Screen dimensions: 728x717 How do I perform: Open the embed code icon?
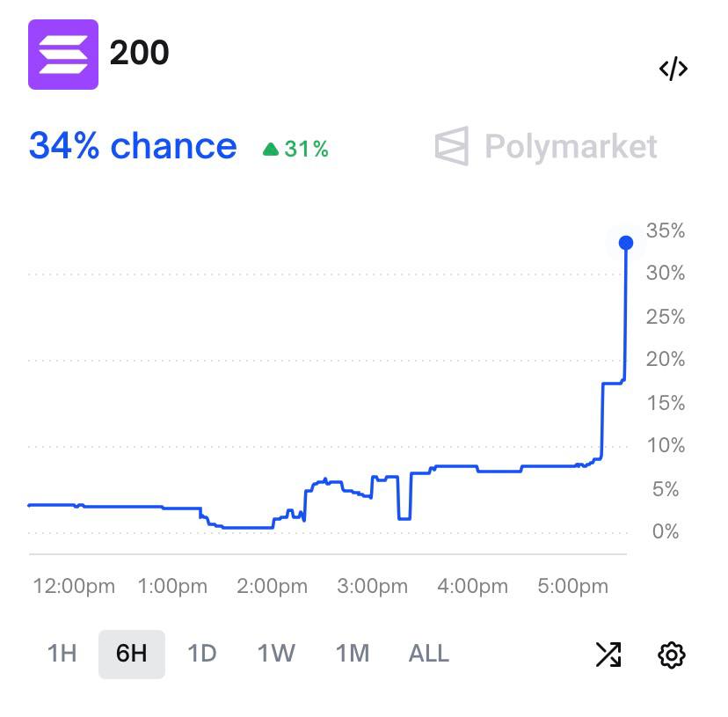click(673, 70)
